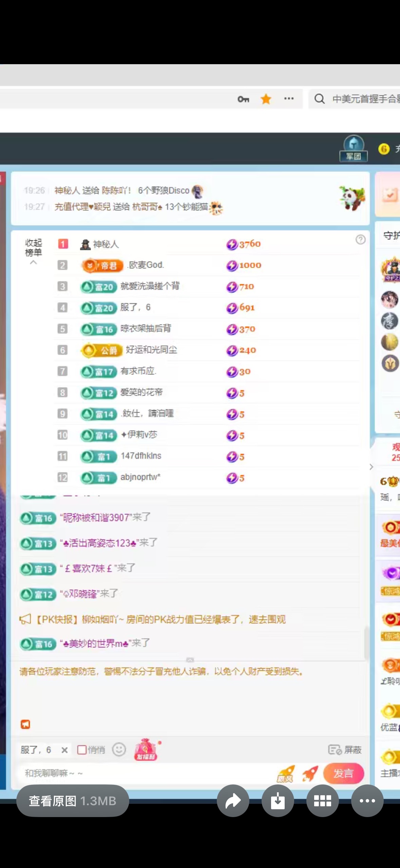The width and height of the screenshot is (400, 868).
Task: Select rank 7 user 有求币应.
Action: point(138,371)
